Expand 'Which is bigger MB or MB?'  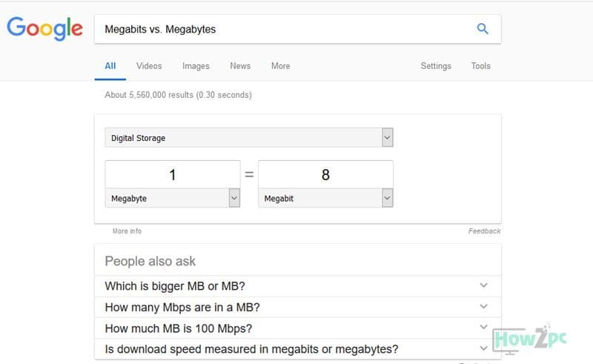click(298, 286)
